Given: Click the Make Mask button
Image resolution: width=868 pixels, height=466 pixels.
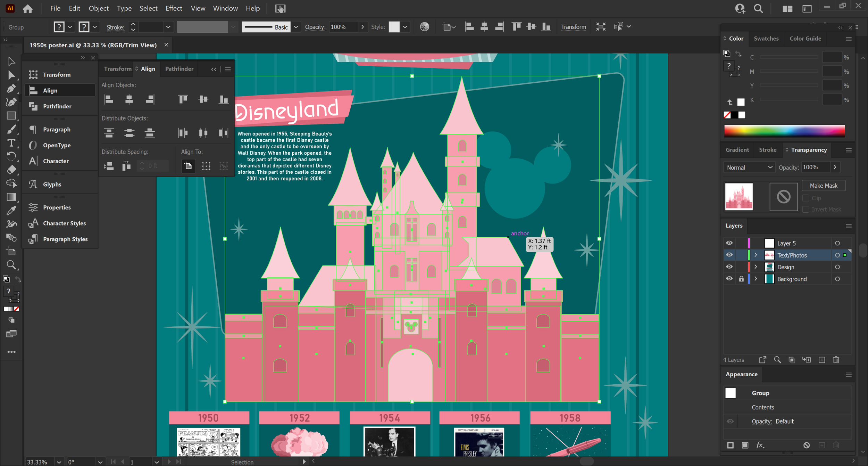Looking at the screenshot, I should [823, 186].
